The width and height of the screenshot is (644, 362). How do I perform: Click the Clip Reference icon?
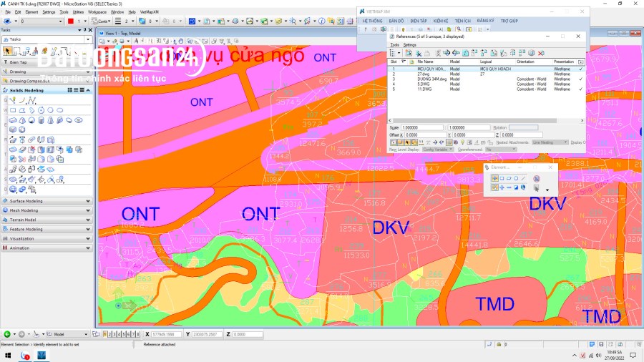click(x=418, y=53)
